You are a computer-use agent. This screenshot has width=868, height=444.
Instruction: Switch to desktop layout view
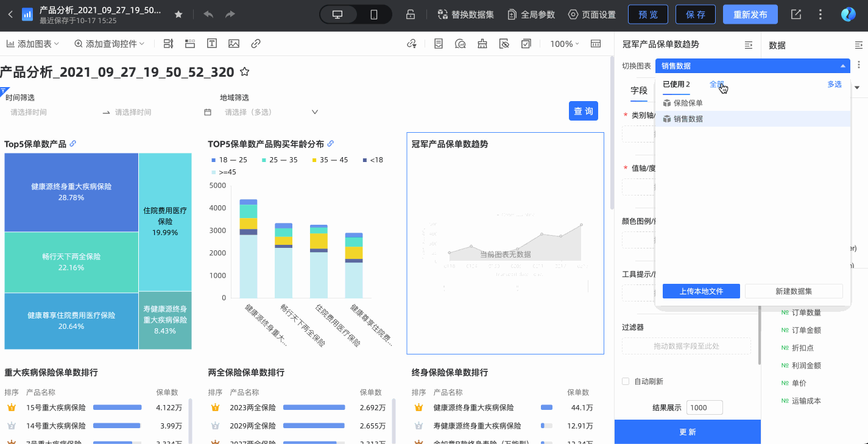337,14
